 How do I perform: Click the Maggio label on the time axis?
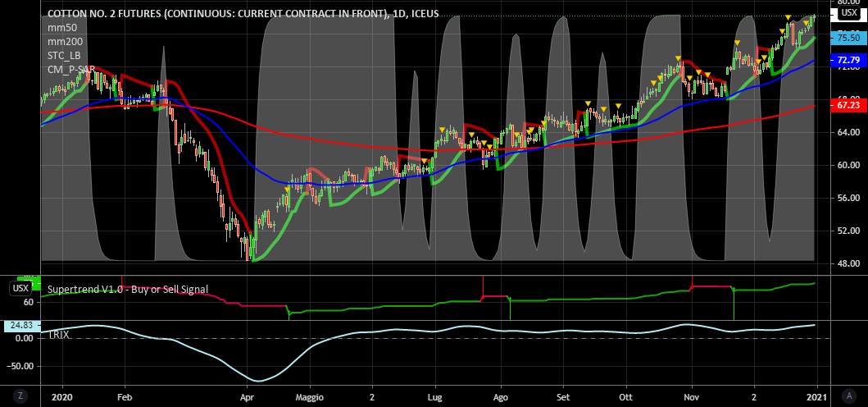[311, 396]
